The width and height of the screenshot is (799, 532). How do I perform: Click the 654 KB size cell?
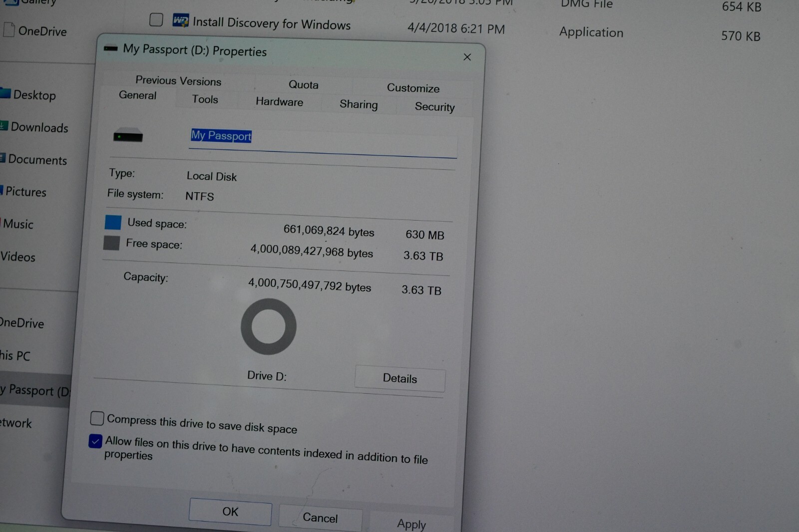pyautogui.click(x=742, y=6)
